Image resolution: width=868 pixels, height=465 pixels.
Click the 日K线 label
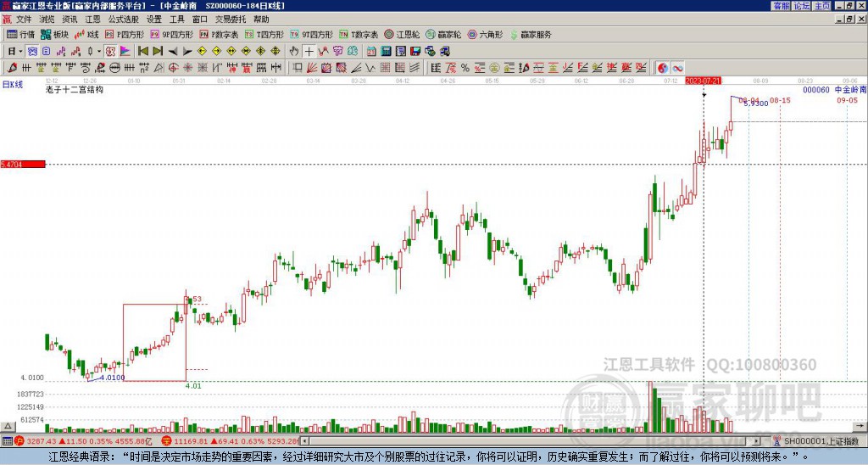click(13, 84)
